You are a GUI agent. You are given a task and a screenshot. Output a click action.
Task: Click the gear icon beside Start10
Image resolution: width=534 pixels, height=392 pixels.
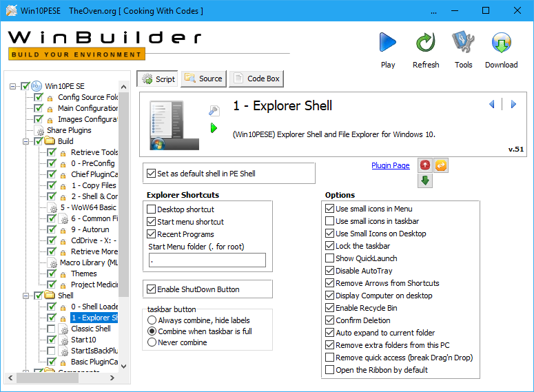64,340
